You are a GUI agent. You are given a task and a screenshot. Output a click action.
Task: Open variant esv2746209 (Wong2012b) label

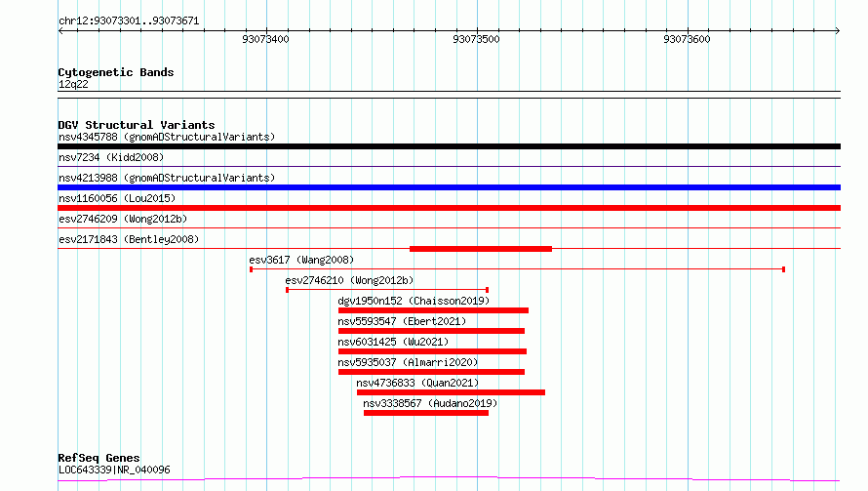click(123, 219)
